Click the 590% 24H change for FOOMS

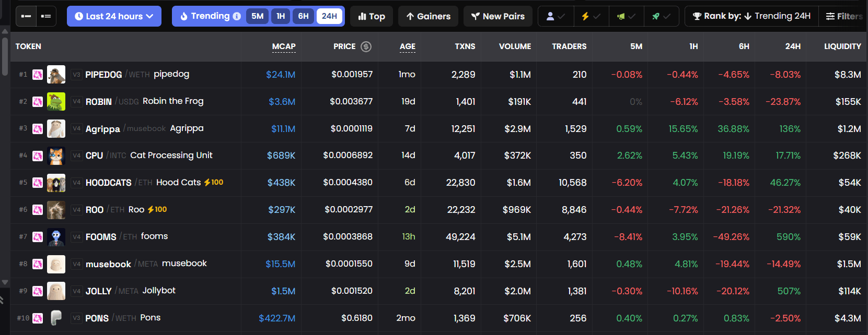[789, 237]
